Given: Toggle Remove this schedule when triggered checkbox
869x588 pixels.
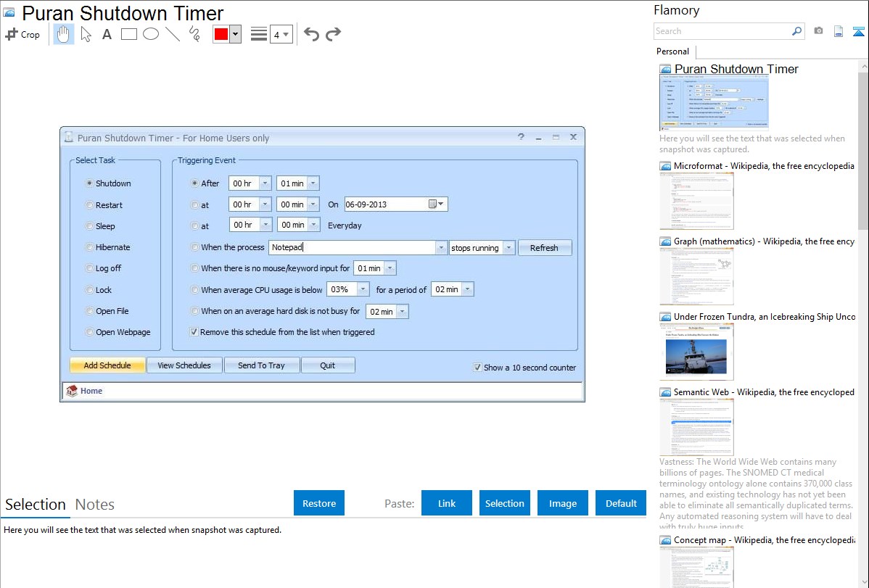Looking at the screenshot, I should (x=194, y=332).
